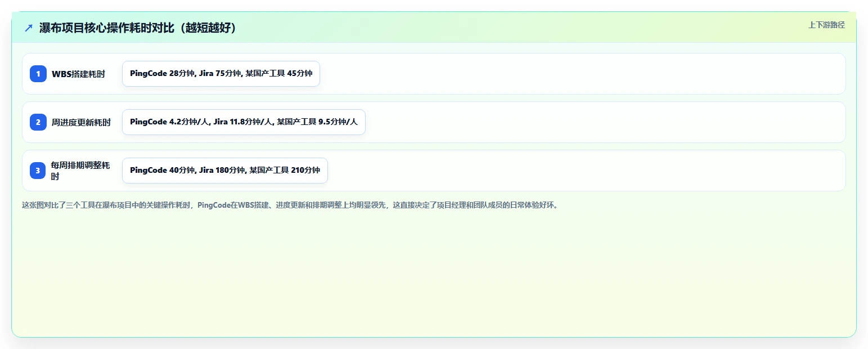
Task: Click the title 瀑布项目核心操作耗时对比
Action: click(x=138, y=28)
